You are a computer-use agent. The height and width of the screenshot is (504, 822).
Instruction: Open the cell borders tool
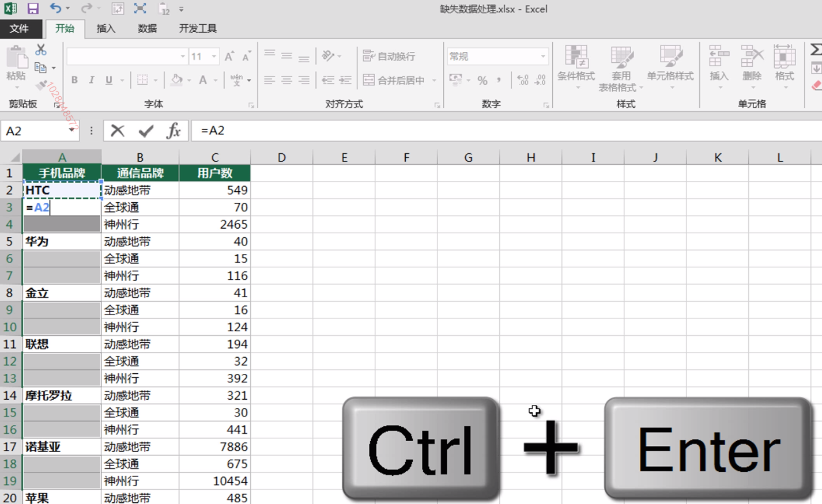142,80
